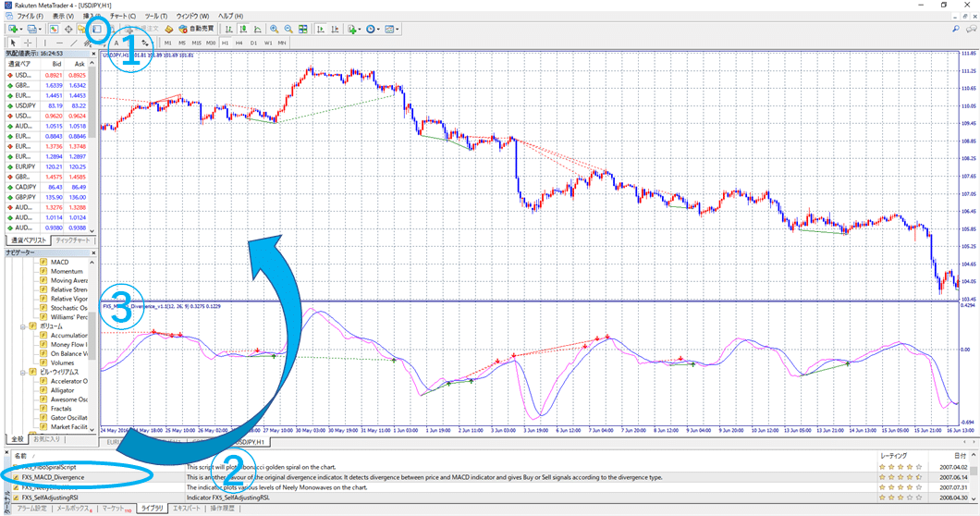Switch chart to bar chart icon
The width and height of the screenshot is (980, 516).
point(229,29)
